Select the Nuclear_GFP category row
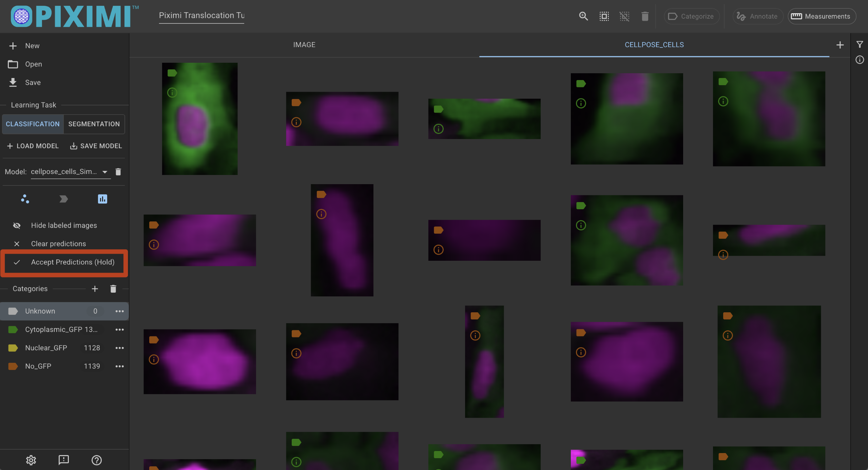This screenshot has width=868, height=470. pos(64,348)
